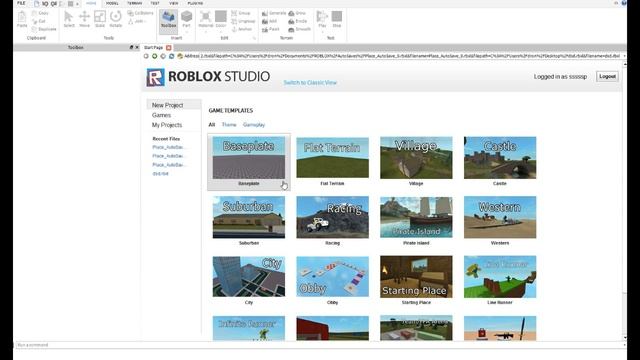Viewport: 640px width, 360px height.
Task: Click the Cut icon in Clipboard group
Action: pos(35,21)
